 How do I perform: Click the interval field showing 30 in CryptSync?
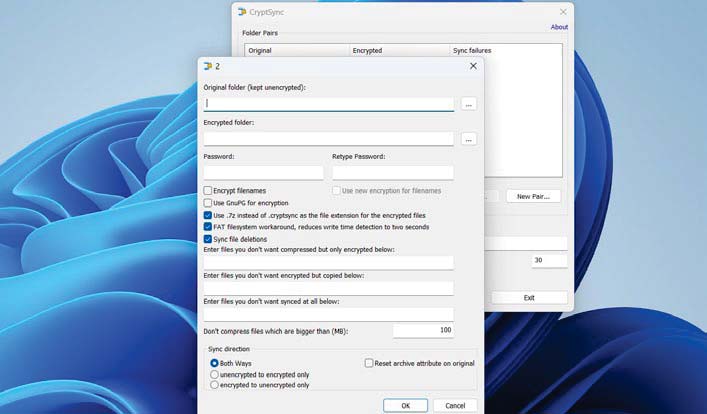(549, 261)
